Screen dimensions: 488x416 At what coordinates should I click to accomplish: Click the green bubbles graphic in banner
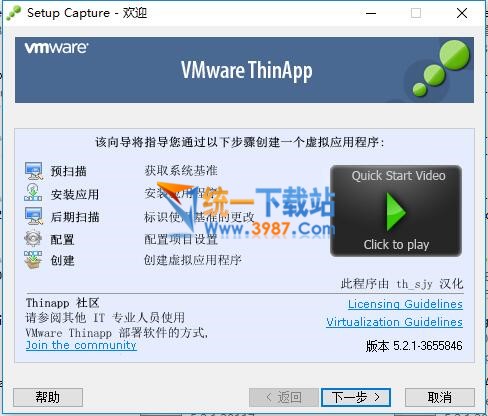(x=440, y=68)
